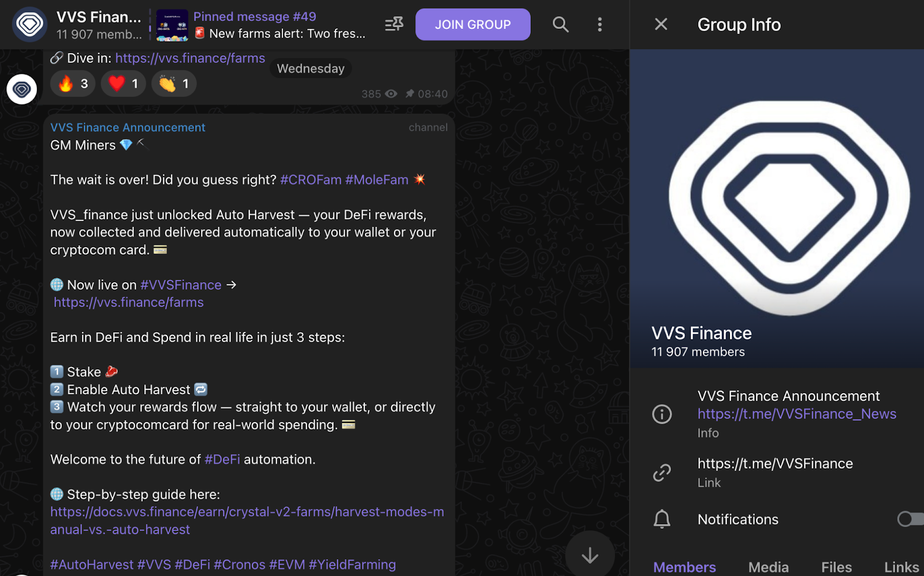
Task: Open the VVS Finance group avatar in header
Action: coord(29,24)
